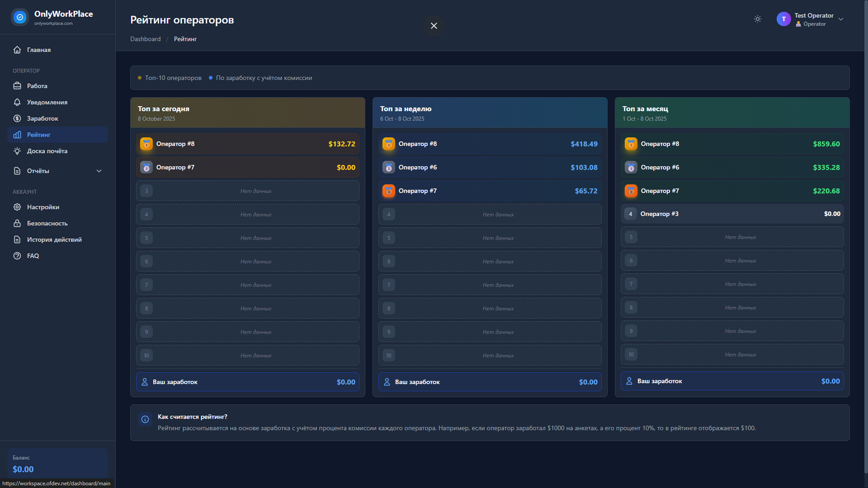Click the FAQ question mark icon
The height and width of the screenshot is (488, 868).
click(17, 256)
